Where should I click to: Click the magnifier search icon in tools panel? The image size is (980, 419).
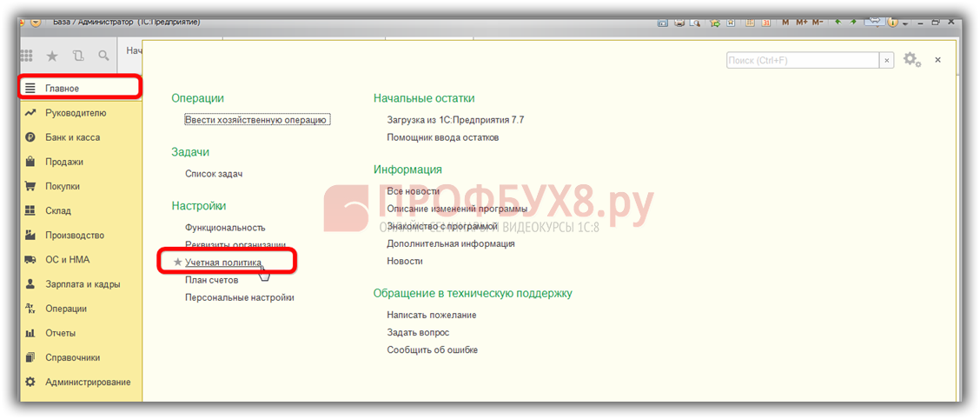[103, 57]
